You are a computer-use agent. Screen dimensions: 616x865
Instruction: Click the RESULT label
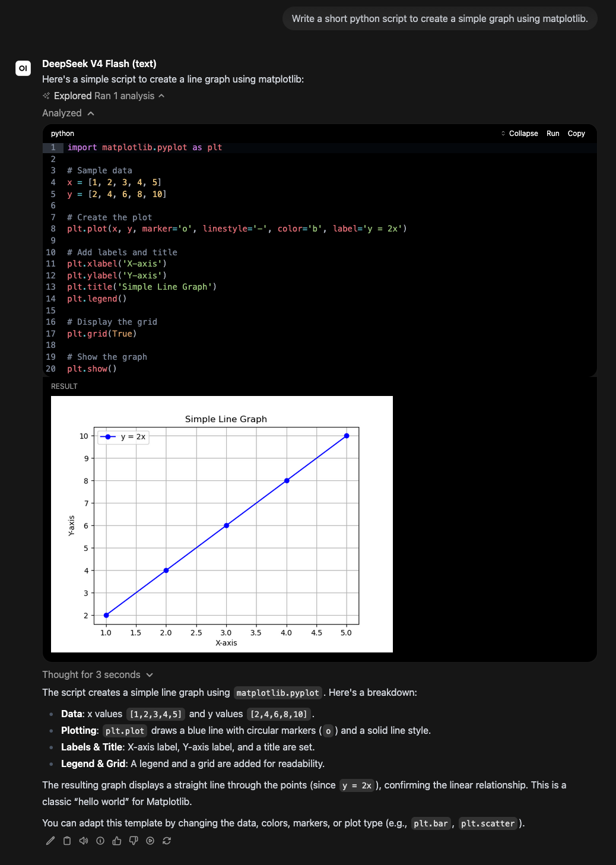(x=64, y=386)
